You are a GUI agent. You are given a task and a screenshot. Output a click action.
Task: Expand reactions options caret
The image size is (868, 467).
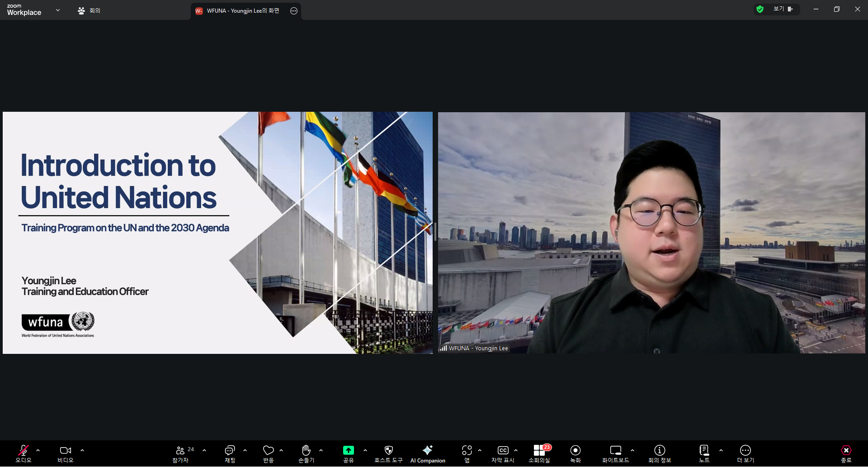coord(281,450)
